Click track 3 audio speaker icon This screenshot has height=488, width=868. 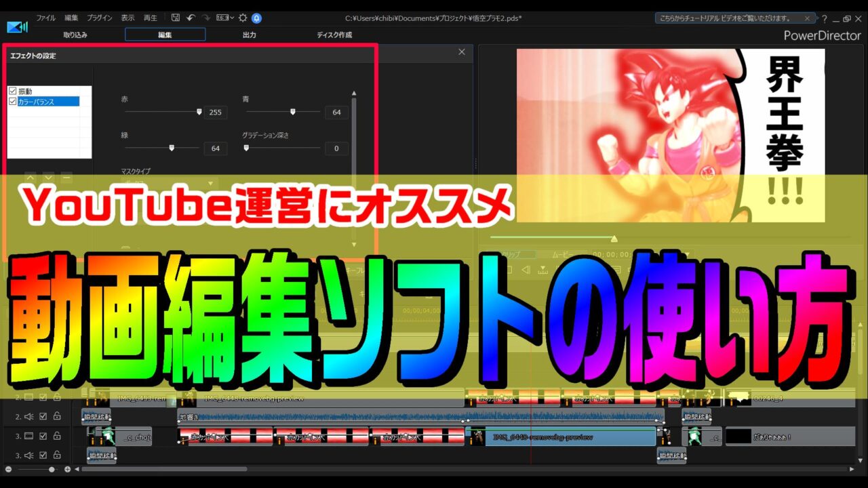tap(29, 455)
